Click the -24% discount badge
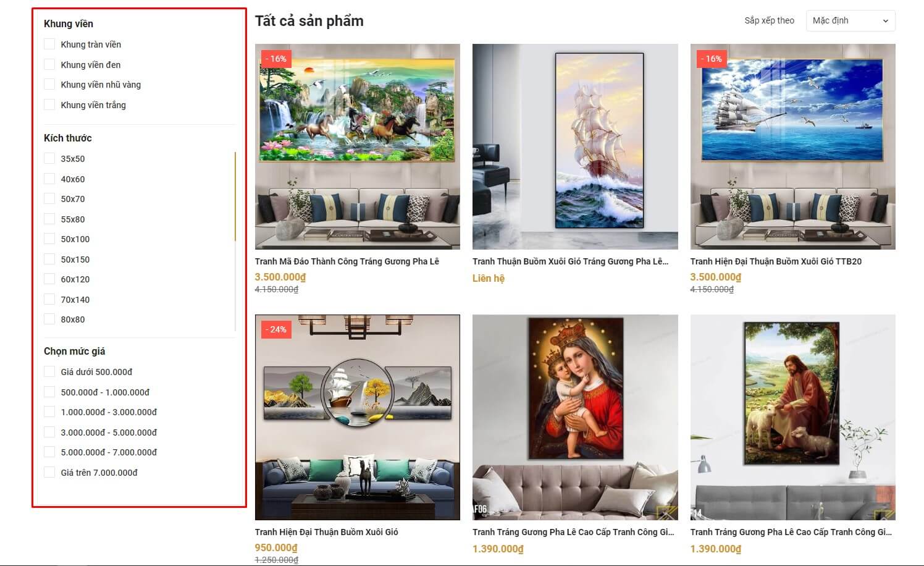Viewport: 924px width, 566px height. (275, 329)
